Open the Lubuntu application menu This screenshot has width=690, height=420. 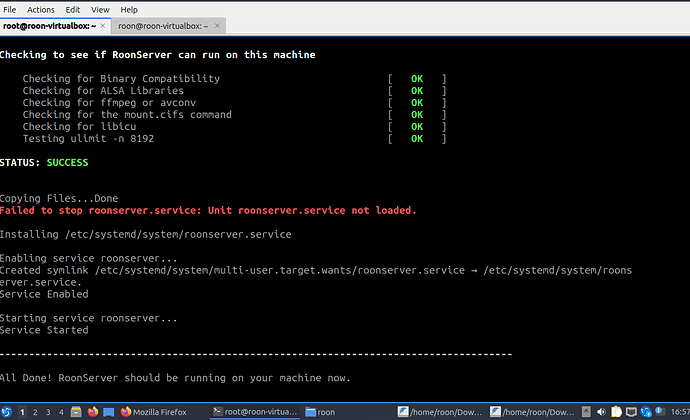click(7, 411)
